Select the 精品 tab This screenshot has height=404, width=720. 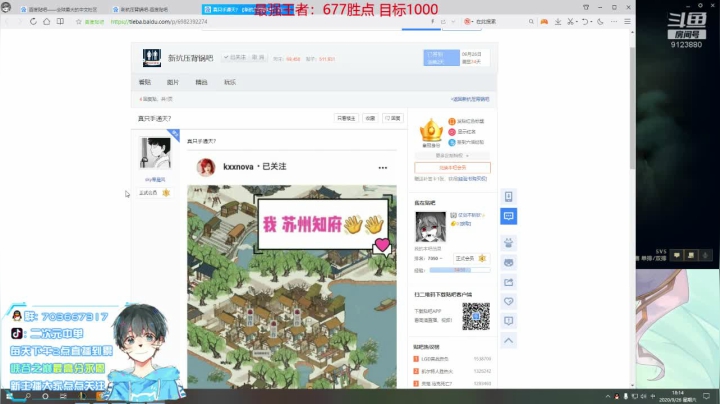tap(201, 82)
